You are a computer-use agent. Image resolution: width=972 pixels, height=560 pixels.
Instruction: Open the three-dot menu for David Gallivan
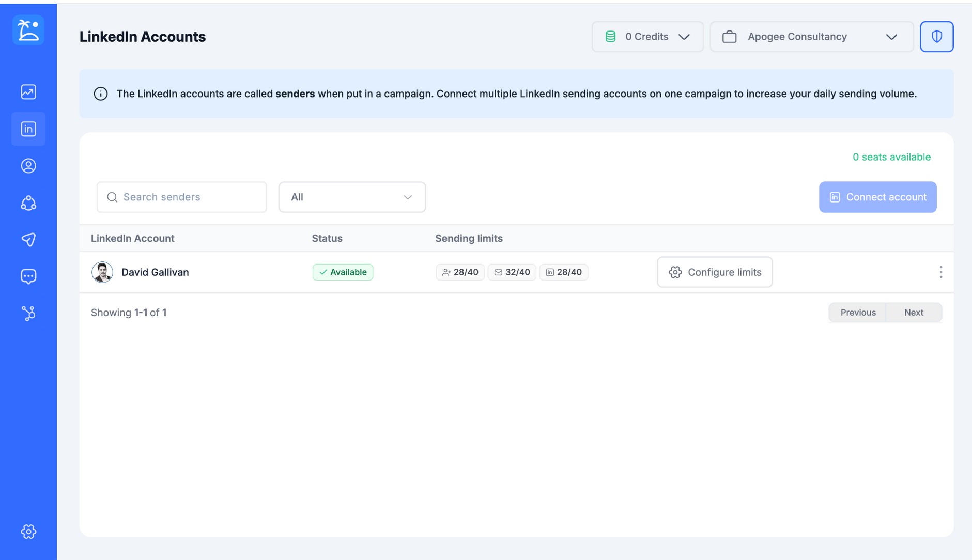pyautogui.click(x=940, y=272)
